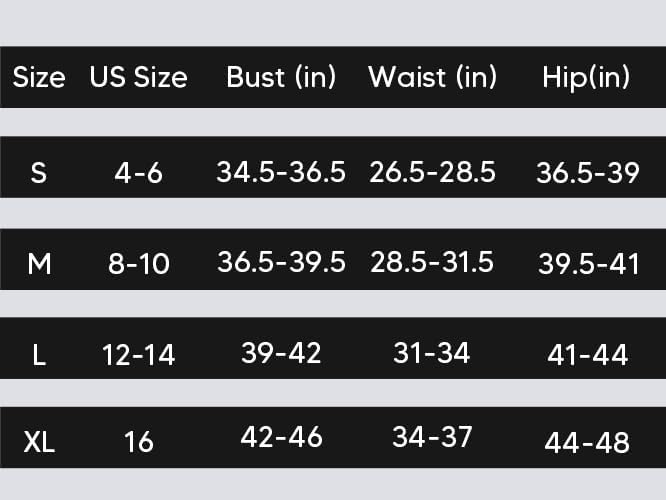Click the US Size column header
This screenshot has height=500, width=666.
tap(138, 78)
